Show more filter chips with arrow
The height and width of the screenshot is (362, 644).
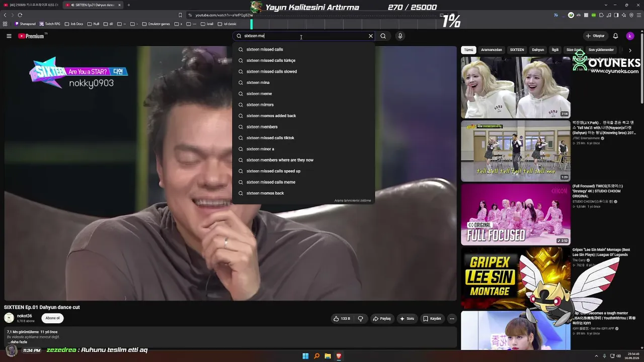[630, 50]
